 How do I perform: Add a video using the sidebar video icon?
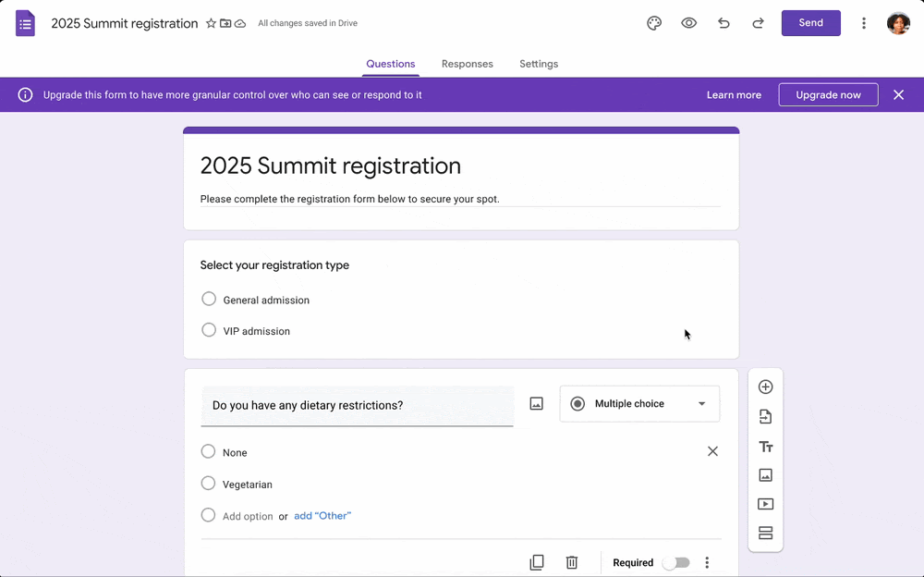point(765,504)
